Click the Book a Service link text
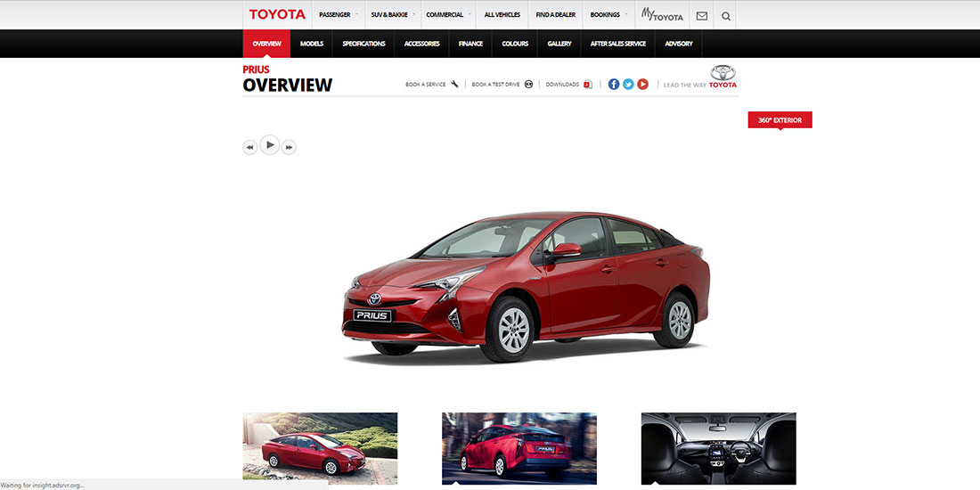Viewport: 980px width, 490px height. pyautogui.click(x=426, y=85)
